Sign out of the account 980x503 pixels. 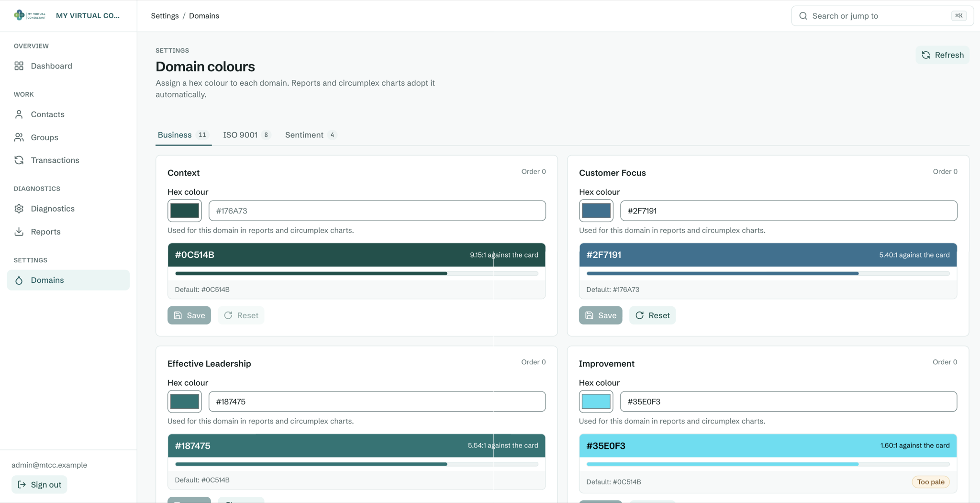(x=39, y=484)
